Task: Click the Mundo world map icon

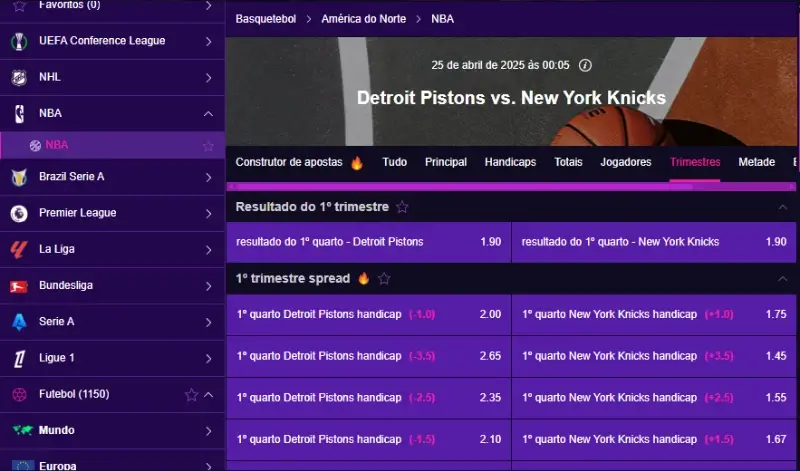Action: pos(22,430)
